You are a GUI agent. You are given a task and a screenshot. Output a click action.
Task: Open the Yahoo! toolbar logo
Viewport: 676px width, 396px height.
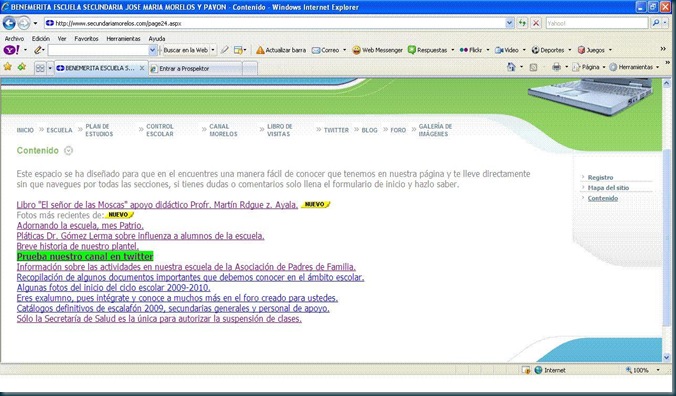pyautogui.click(x=11, y=50)
